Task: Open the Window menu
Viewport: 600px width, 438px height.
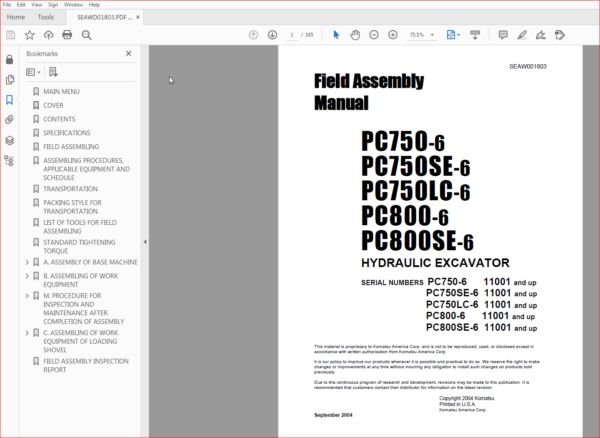Action: (73, 5)
